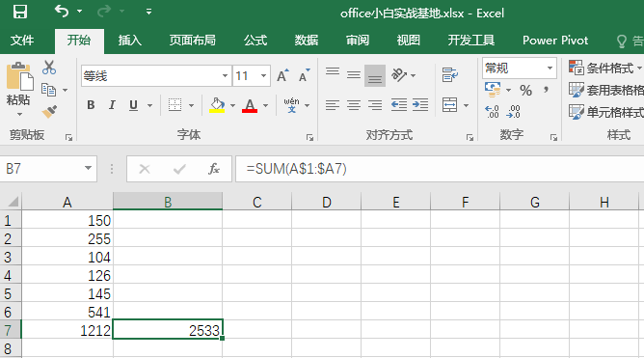Open the 剪贴板 dialog launcher
This screenshot has width=644, height=358.
pos(68,138)
